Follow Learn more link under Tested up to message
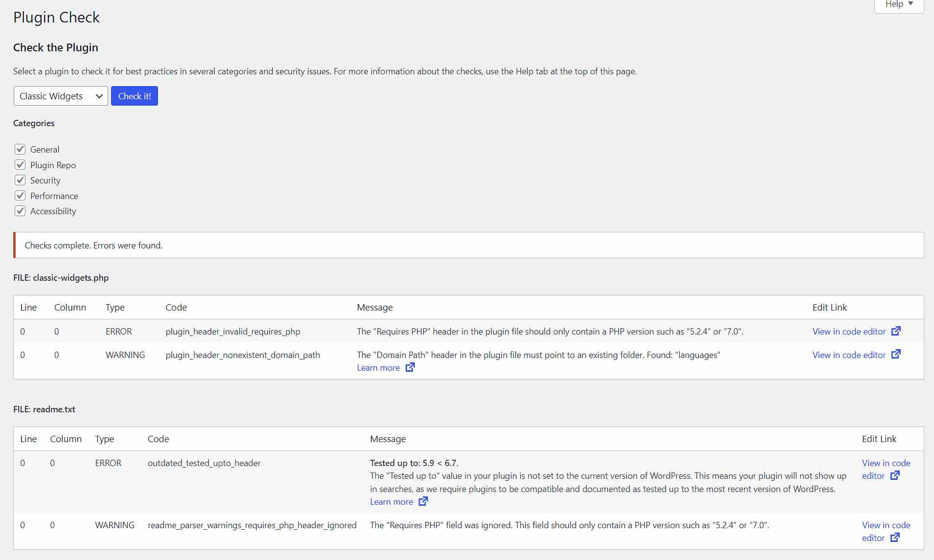 (x=391, y=502)
